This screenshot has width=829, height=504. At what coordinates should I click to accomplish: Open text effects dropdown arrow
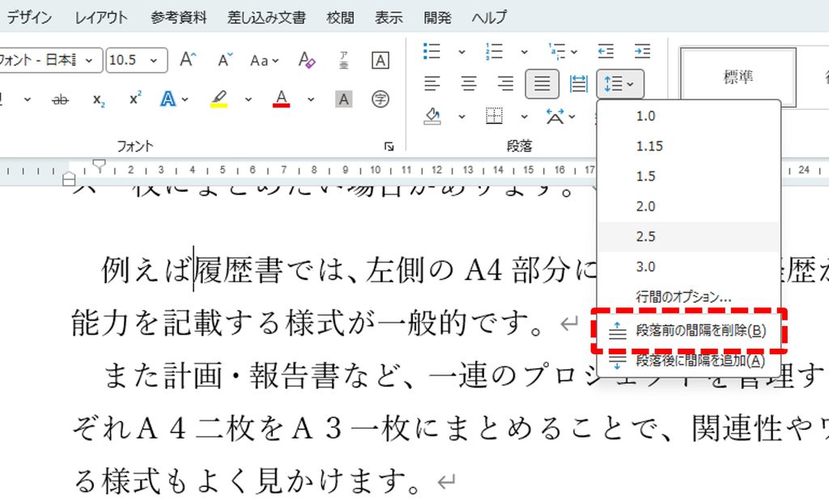point(185,100)
